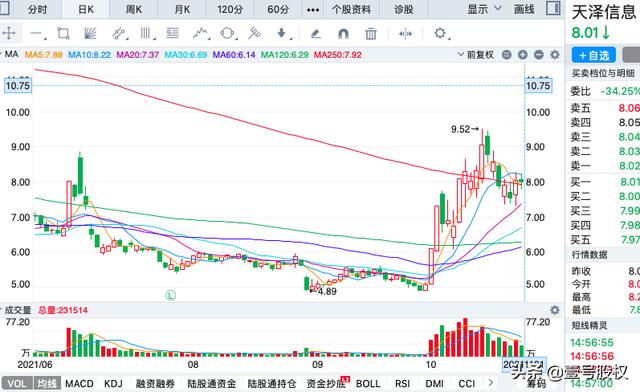Open drawing tools settings gear

coord(440,33)
